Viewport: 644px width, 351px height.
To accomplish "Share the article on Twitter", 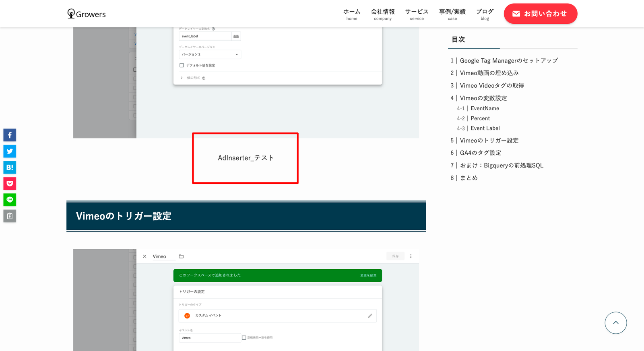I will 10,151.
